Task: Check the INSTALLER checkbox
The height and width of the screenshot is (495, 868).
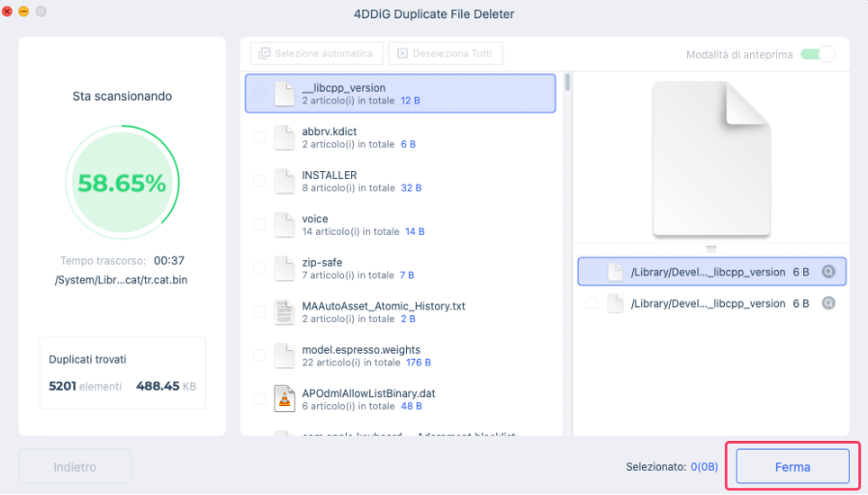Action: coord(259,181)
